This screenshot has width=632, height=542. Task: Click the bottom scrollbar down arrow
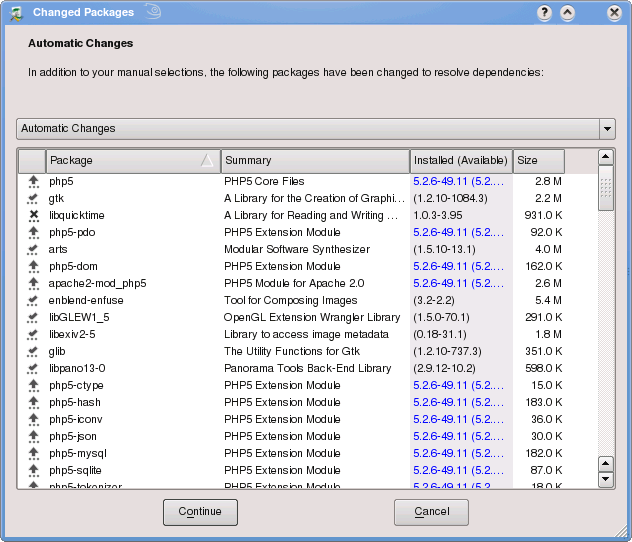tap(606, 480)
